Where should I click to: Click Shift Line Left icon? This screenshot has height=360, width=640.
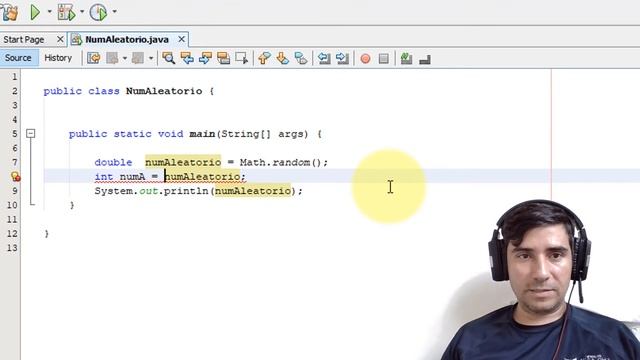pyautogui.click(x=324, y=58)
